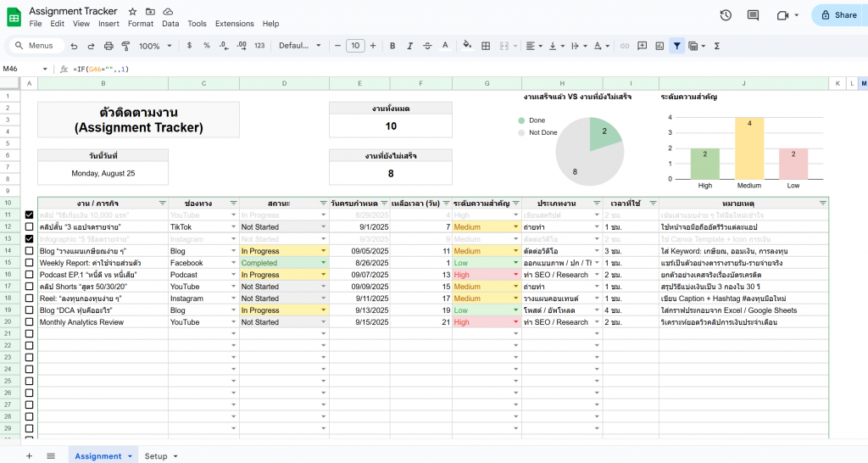Check the box for Weekly Report row
The image size is (868, 463).
(x=30, y=263)
